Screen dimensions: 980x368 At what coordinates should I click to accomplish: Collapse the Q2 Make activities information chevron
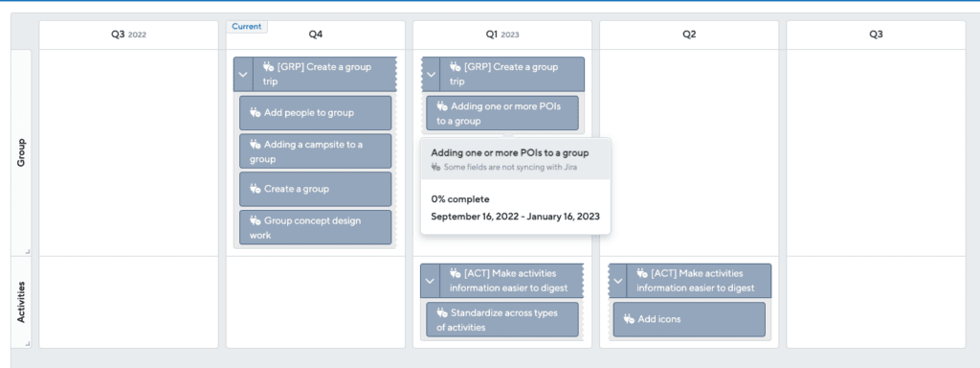click(x=618, y=281)
